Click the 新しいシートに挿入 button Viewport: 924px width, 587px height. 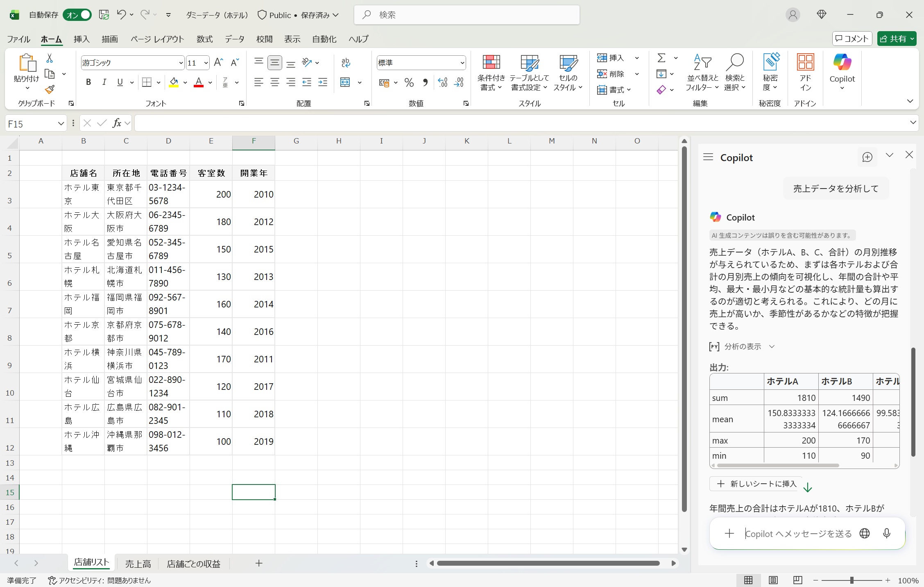coord(756,484)
